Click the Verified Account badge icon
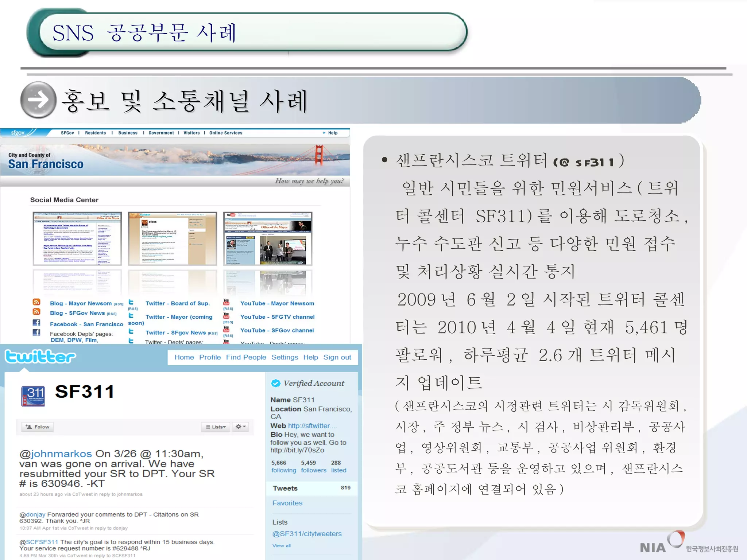The height and width of the screenshot is (560, 747). 276,383
